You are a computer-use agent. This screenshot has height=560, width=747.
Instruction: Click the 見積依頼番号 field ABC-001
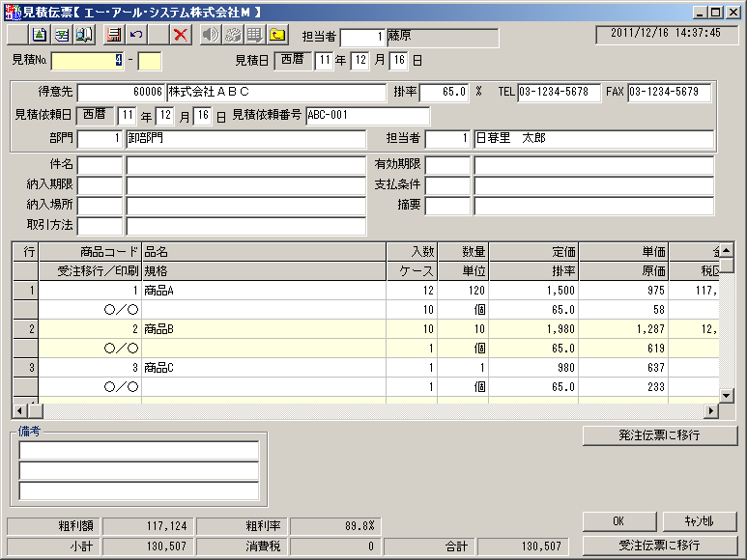click(x=368, y=116)
